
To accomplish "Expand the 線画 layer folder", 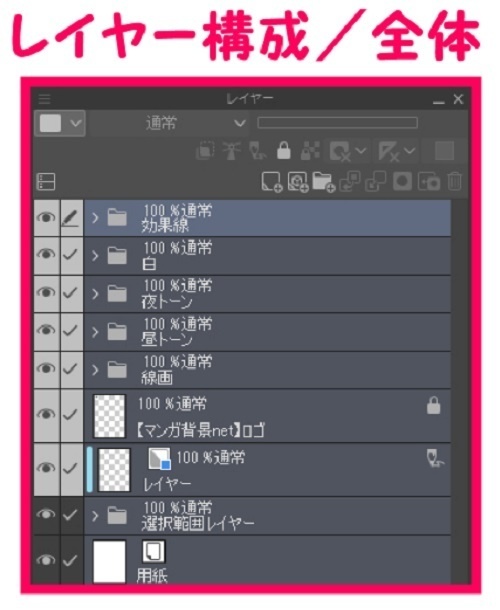I will pyautogui.click(x=95, y=370).
